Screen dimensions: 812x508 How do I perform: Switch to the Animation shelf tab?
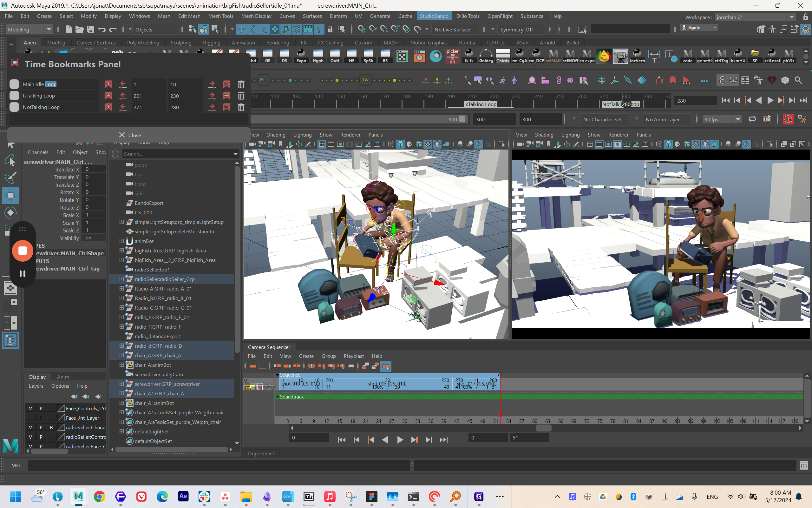[243, 43]
